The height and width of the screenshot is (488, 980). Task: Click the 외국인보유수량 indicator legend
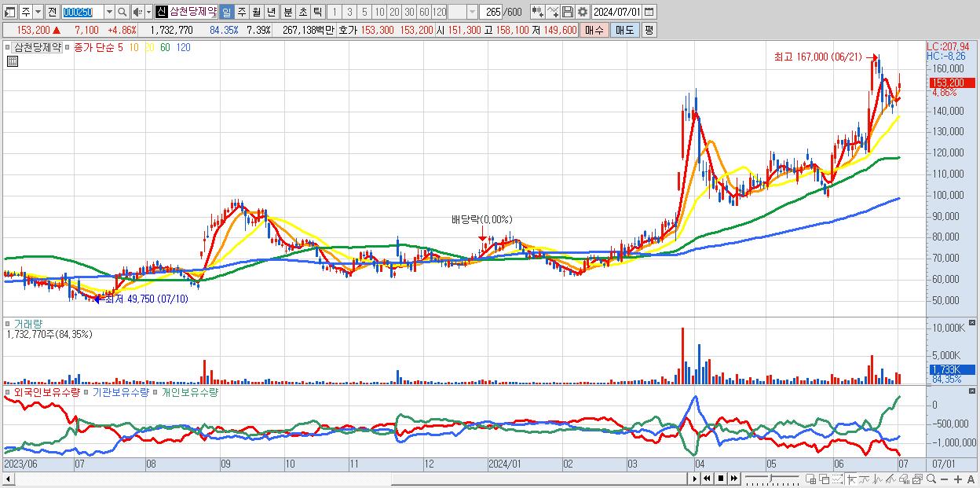pos(46,391)
